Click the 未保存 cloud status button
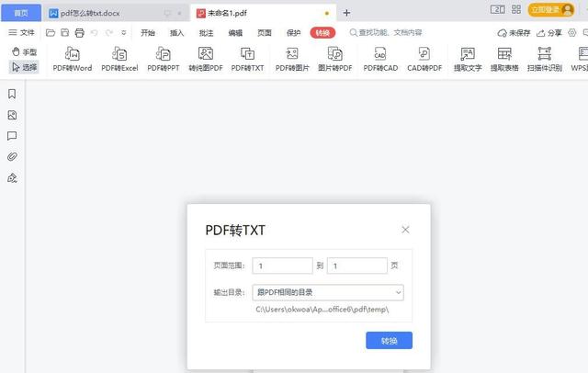Screen dimensions: 588x373 [x=514, y=33]
